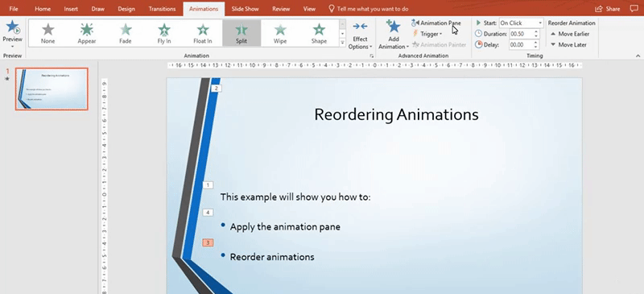Click the Add Animation star icon
The image size is (644, 294).
[x=394, y=27]
